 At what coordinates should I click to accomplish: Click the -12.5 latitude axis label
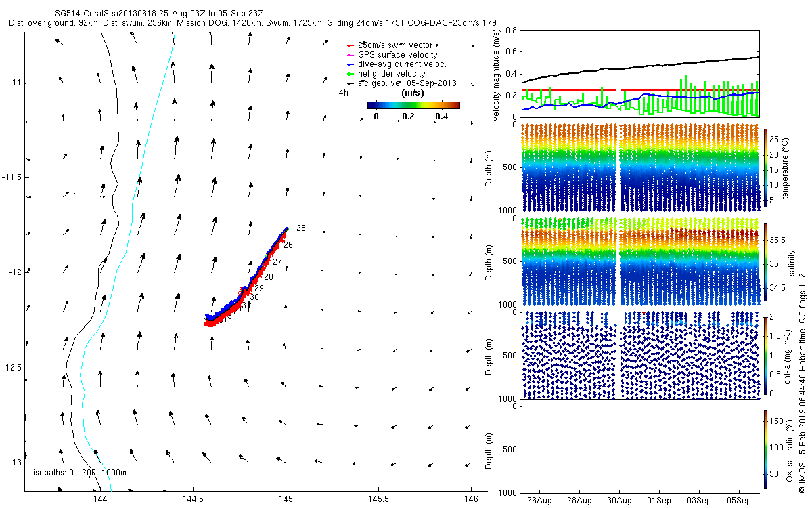(x=12, y=367)
